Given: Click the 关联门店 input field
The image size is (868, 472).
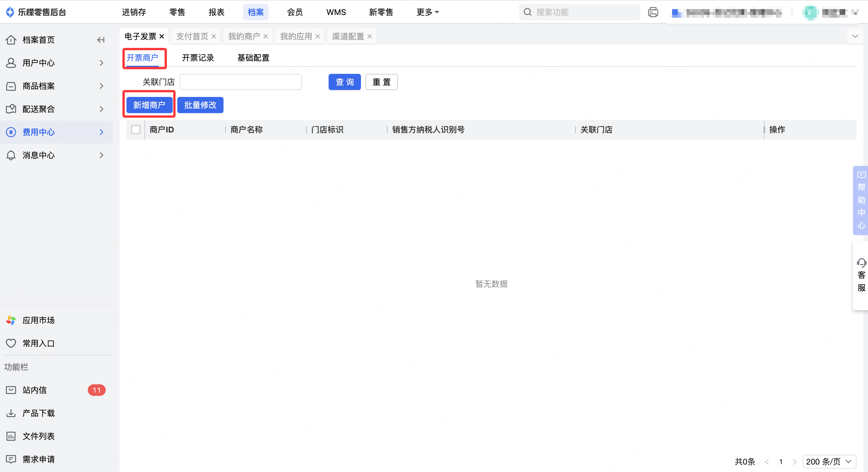Looking at the screenshot, I should point(241,82).
